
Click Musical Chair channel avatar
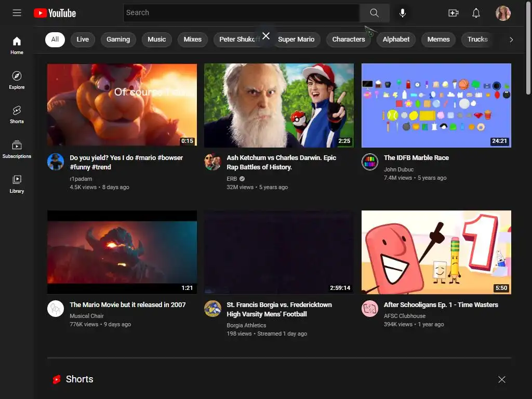click(x=56, y=309)
